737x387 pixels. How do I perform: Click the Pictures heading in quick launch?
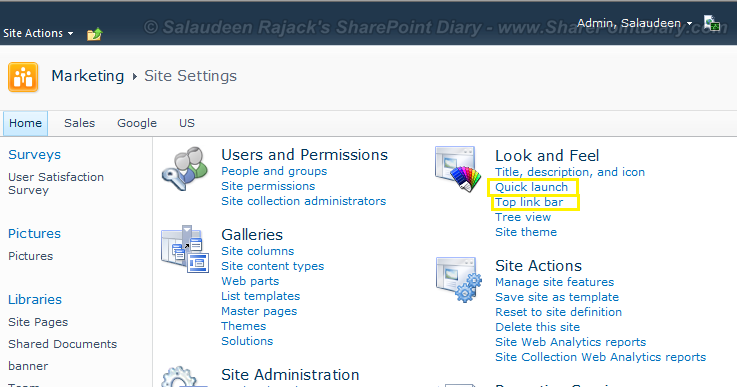[x=34, y=234]
